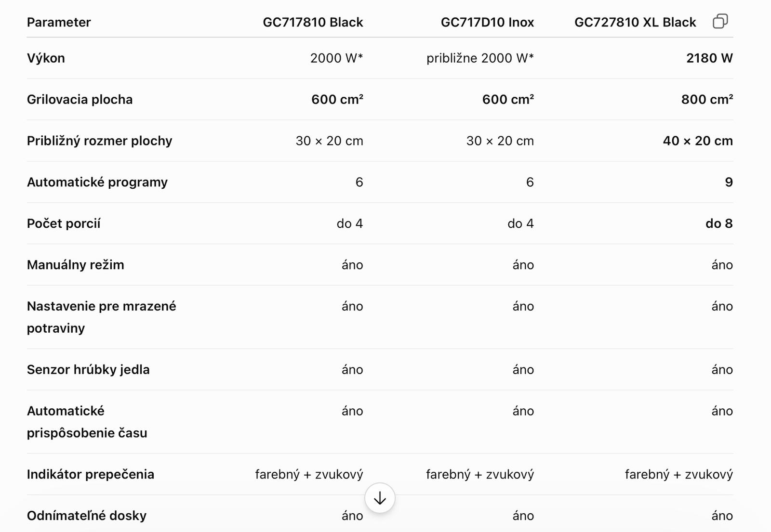The height and width of the screenshot is (532, 771).
Task: Select the GC717D10 Inox column header
Action: pos(487,22)
